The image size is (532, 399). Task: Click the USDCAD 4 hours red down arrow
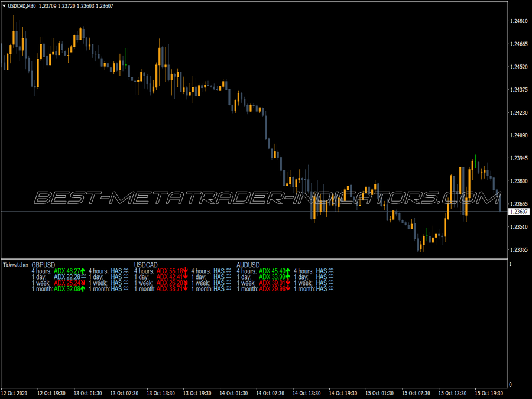click(185, 271)
